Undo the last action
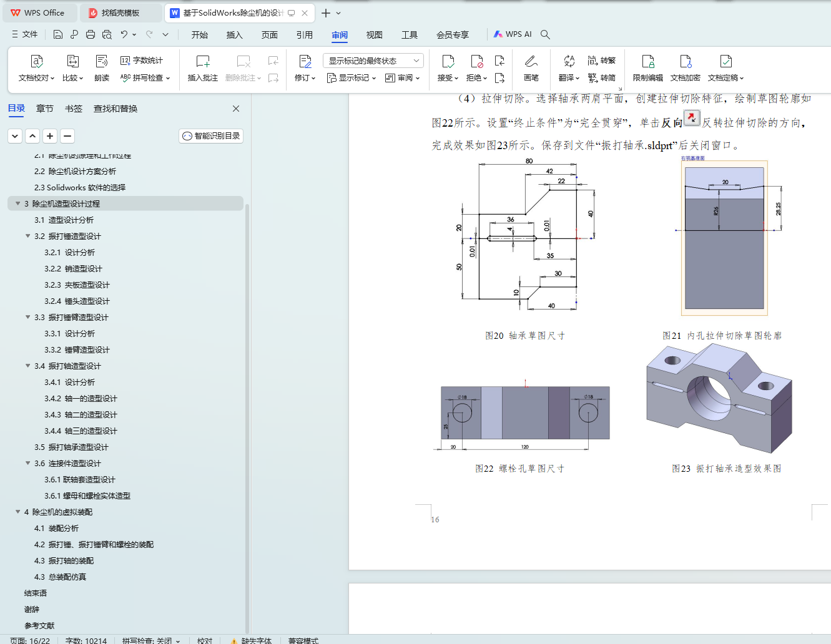 [x=124, y=34]
